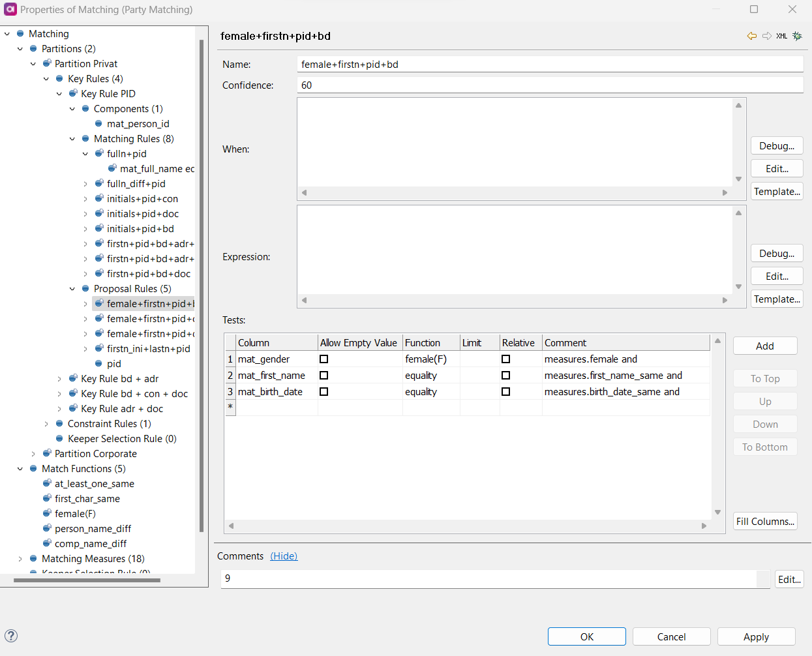Toggle Relative checkbox for mat_gender row

click(505, 359)
